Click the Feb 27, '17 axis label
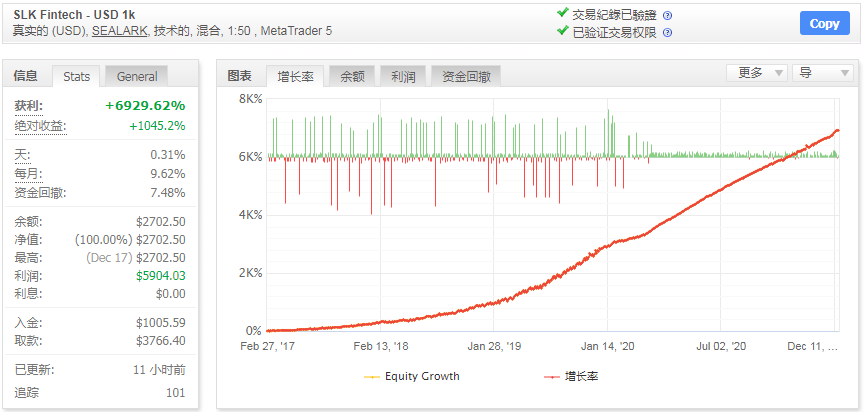865x412 pixels. click(267, 346)
